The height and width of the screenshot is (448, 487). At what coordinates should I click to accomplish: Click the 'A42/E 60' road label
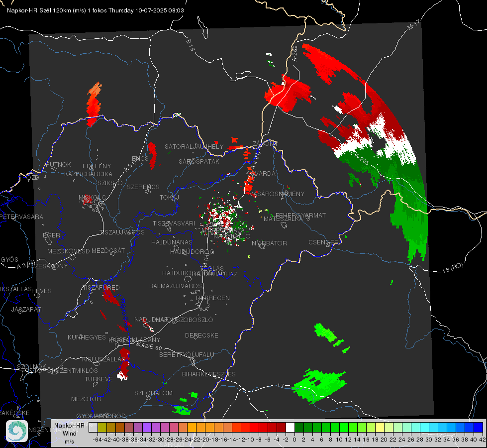[x=149, y=346]
